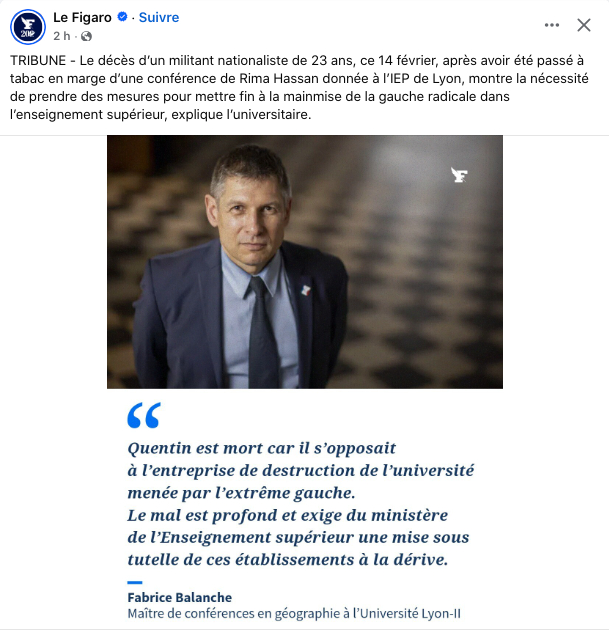609x631 pixels.
Task: Click the quote line "Le mal est profond"
Action: tap(287, 516)
